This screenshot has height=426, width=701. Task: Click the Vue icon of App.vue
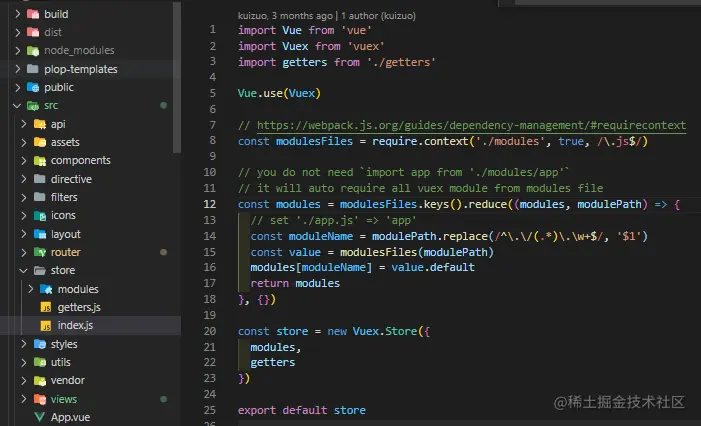tap(40, 417)
